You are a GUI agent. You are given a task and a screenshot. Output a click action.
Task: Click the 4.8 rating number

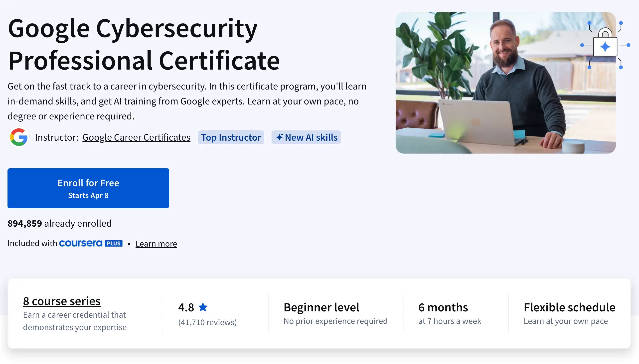[x=186, y=307]
